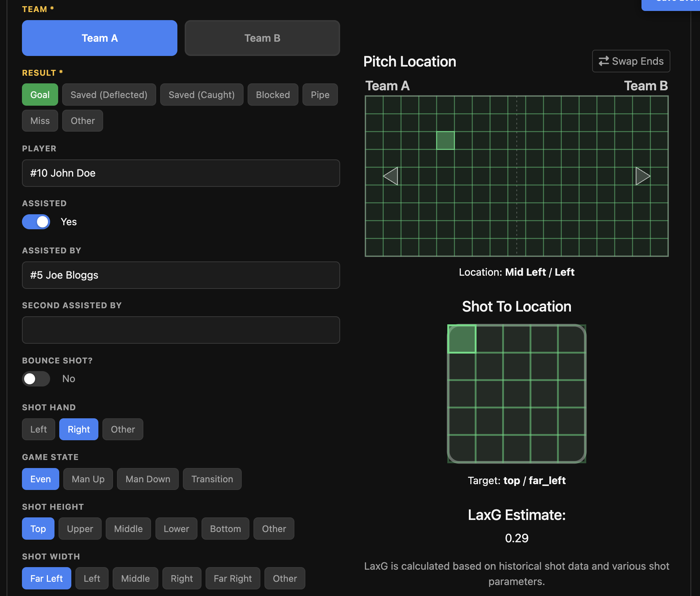Select Team B as the shooting team

[x=262, y=38]
